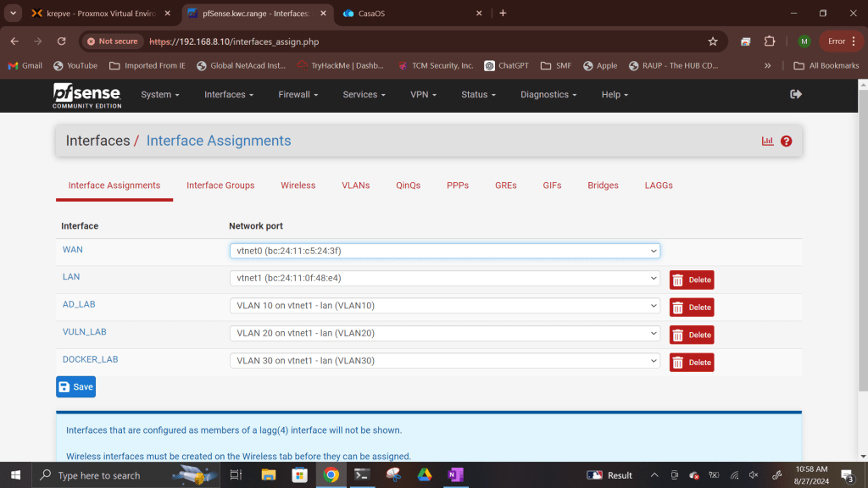Save the interface assignments

point(75,387)
